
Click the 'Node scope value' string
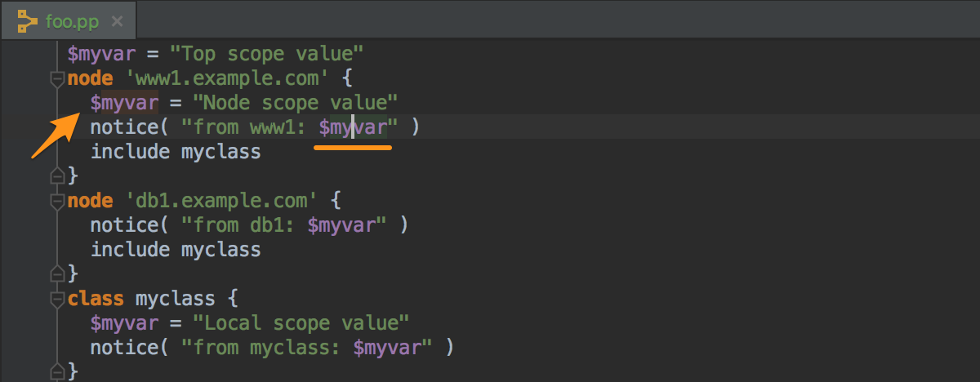coord(295,103)
